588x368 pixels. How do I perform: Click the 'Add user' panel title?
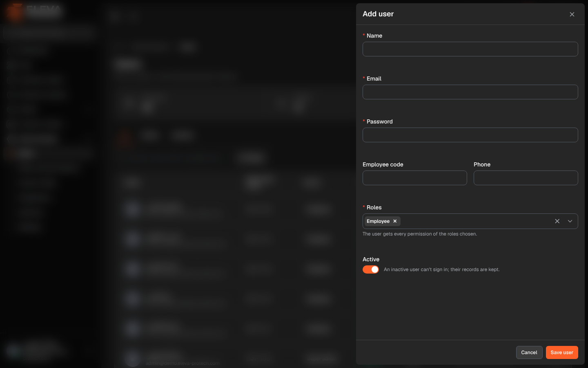pyautogui.click(x=378, y=14)
